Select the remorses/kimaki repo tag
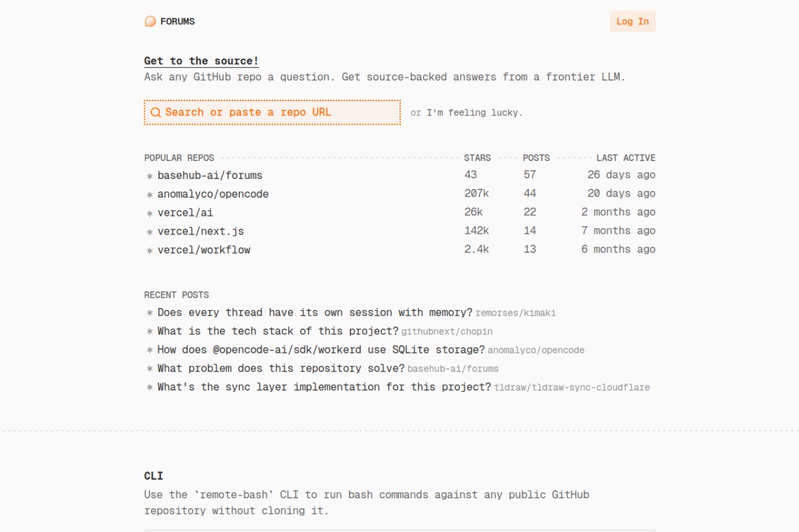The height and width of the screenshot is (532, 799). pos(516,313)
